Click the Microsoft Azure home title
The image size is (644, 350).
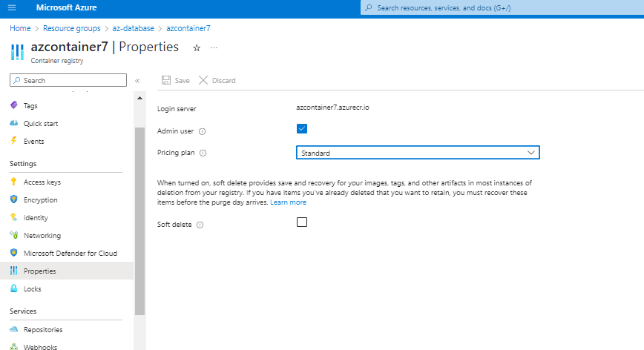click(67, 7)
